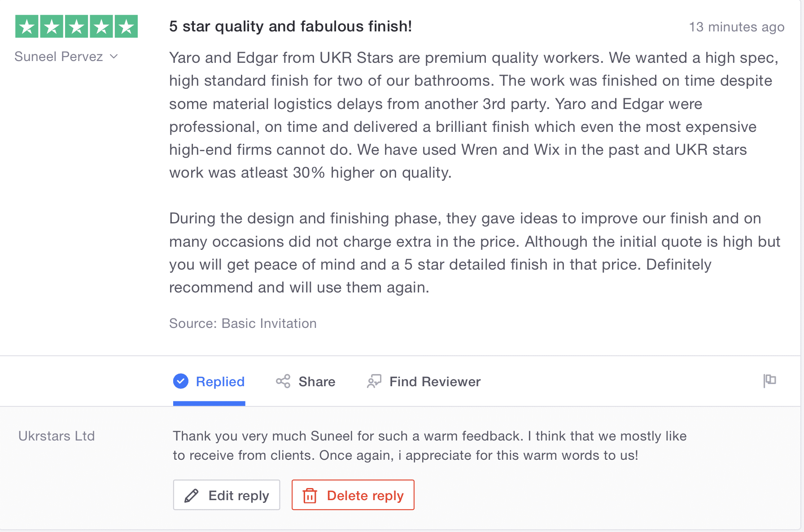Select the Share label text
The image size is (804, 532).
(x=317, y=381)
